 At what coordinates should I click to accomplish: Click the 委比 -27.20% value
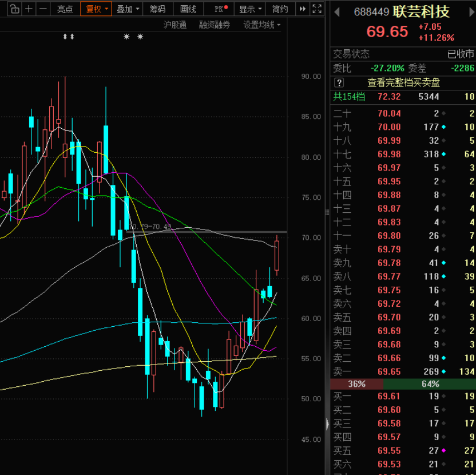pyautogui.click(x=387, y=68)
